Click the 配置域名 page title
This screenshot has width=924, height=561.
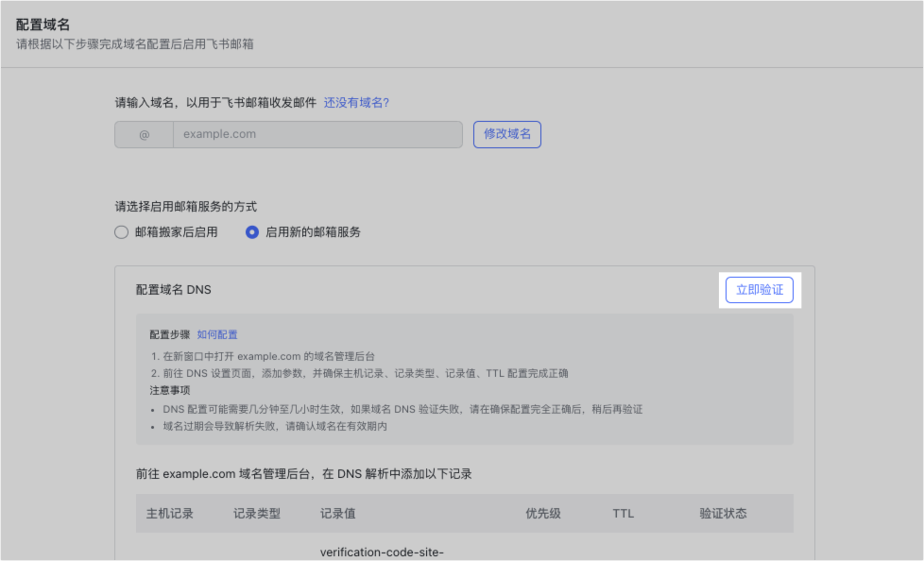[43, 25]
